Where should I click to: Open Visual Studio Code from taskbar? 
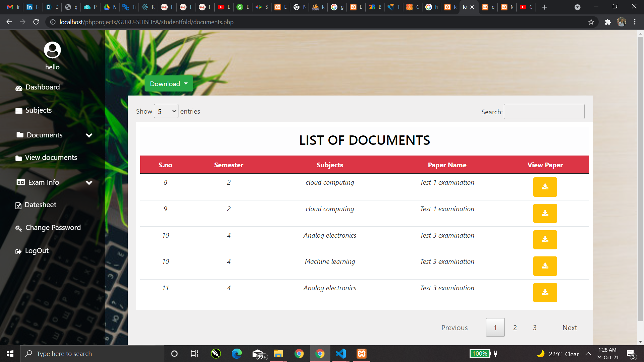[340, 354]
